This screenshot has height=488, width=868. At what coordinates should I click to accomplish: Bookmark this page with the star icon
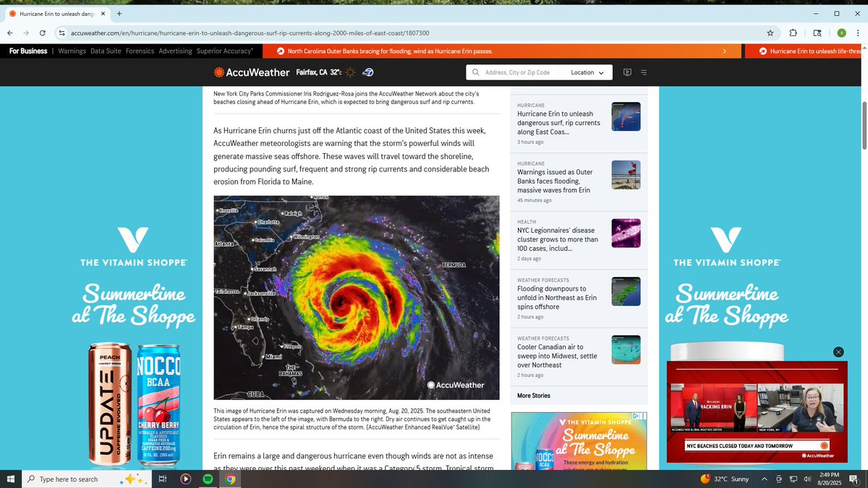click(x=770, y=33)
